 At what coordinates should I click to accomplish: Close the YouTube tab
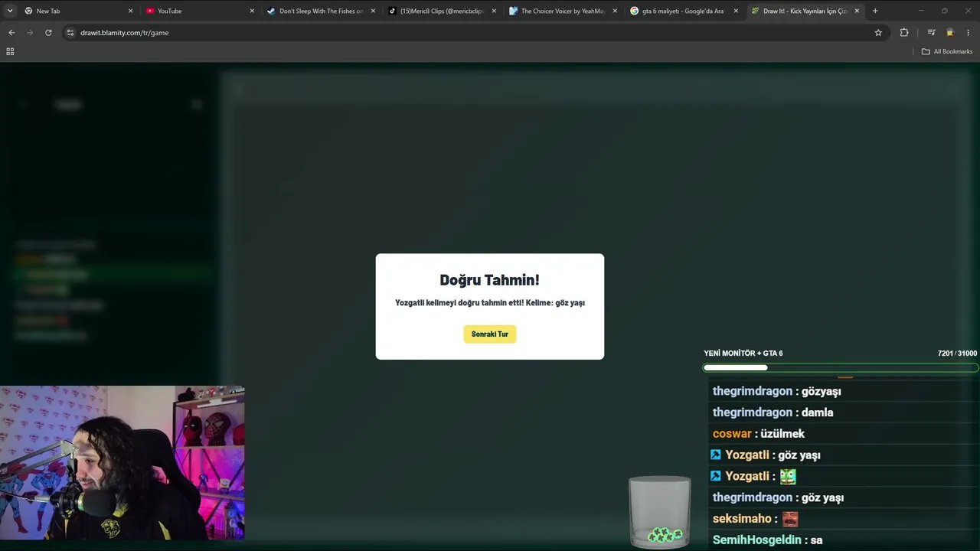click(x=252, y=11)
